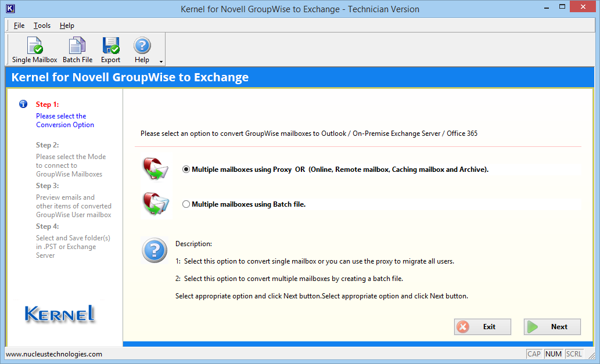Image resolution: width=600 pixels, height=364 pixels.
Task: Click the Step 3 heading in sidebar
Action: point(48,185)
